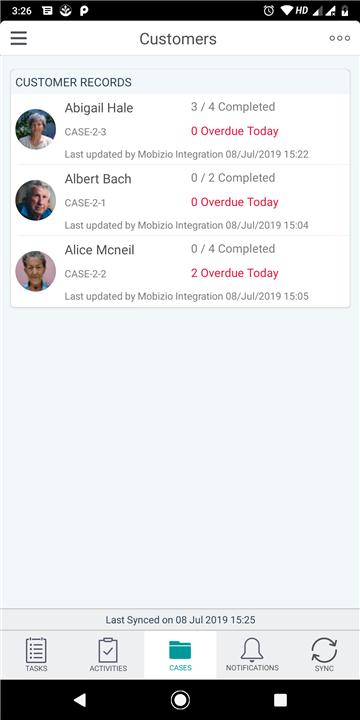This screenshot has width=360, height=720.
Task: Tap the 3 / 4 Completed status
Action: point(233,107)
